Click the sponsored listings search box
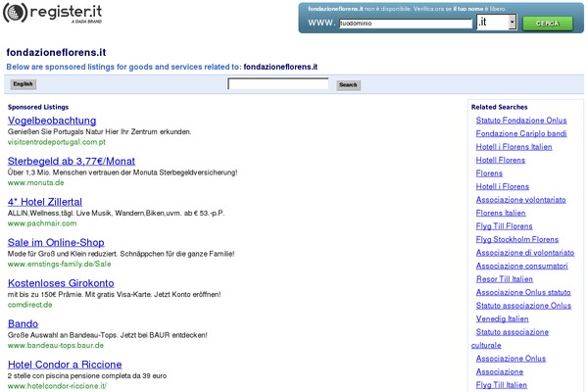The image size is (588, 392). 278,83
